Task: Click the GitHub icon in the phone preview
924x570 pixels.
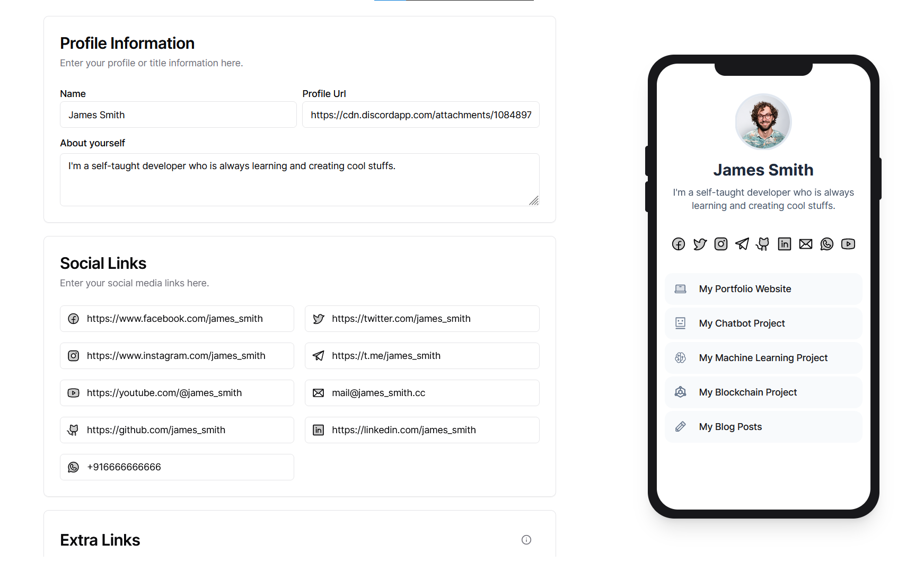Action: pos(763,244)
